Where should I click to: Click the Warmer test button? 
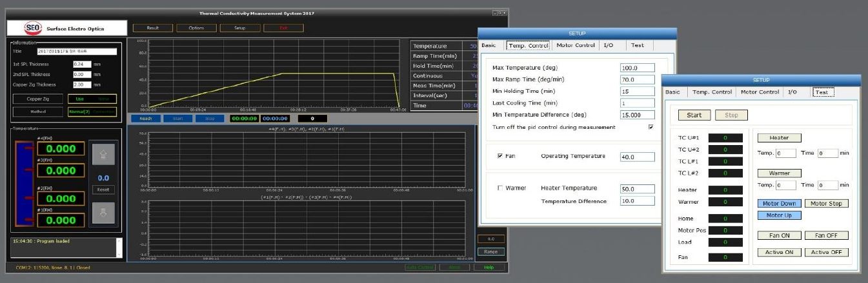pos(779,173)
